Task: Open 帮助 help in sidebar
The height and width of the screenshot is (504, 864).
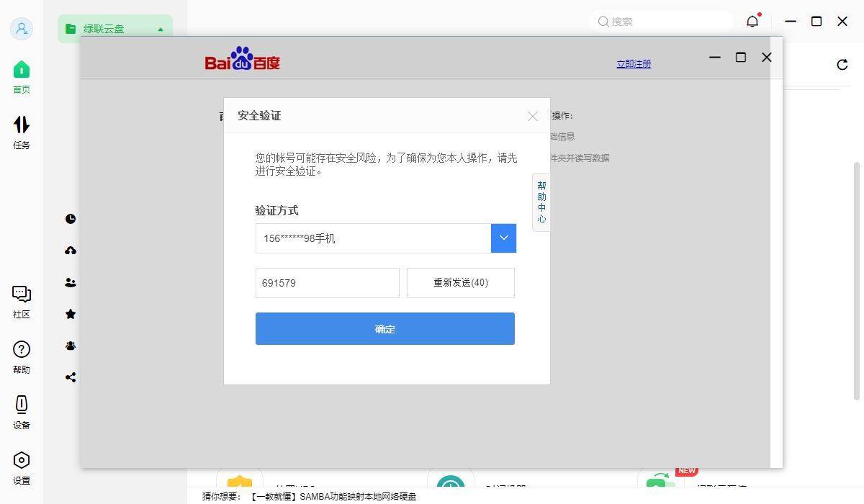Action: pos(22,358)
